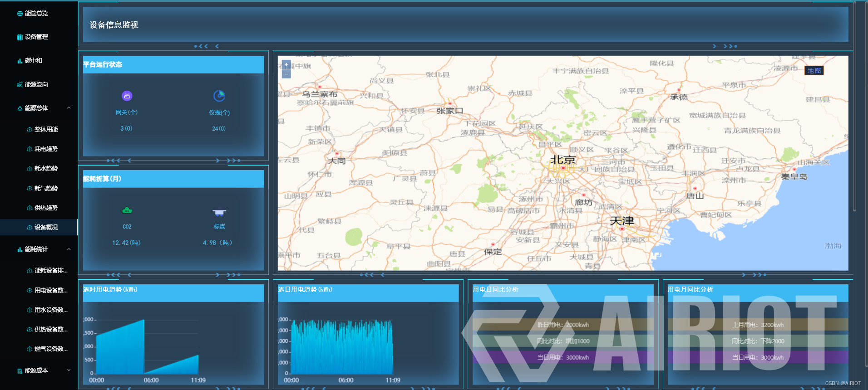The width and height of the screenshot is (868, 390).
Task: Click the 平台运行状态 panel header
Action: pyautogui.click(x=173, y=64)
